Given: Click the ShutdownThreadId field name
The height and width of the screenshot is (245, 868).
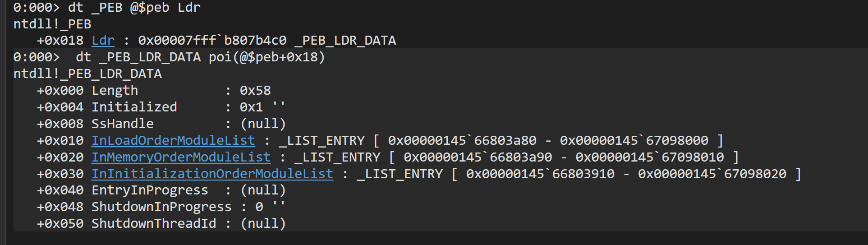Looking at the screenshot, I should (x=154, y=224).
